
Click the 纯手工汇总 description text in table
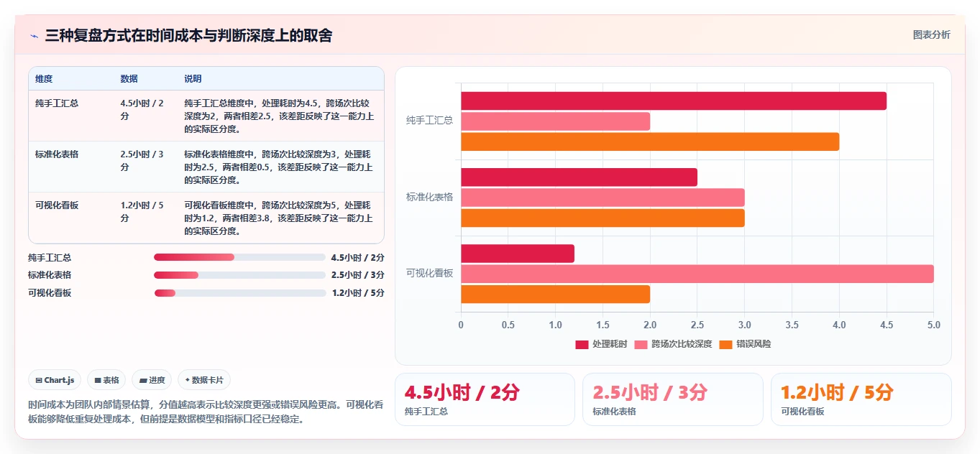point(279,116)
